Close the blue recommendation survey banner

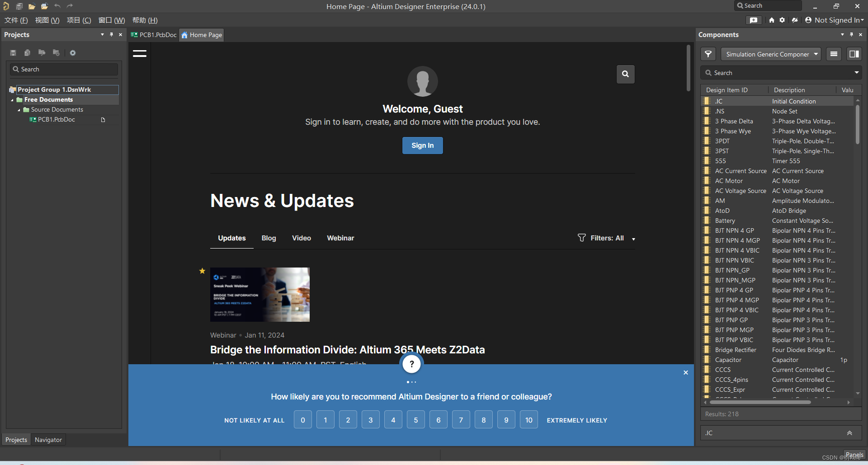click(686, 372)
